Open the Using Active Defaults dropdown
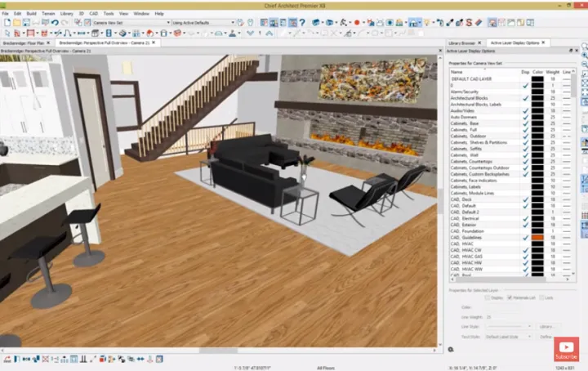The image size is (588, 371). click(203, 23)
